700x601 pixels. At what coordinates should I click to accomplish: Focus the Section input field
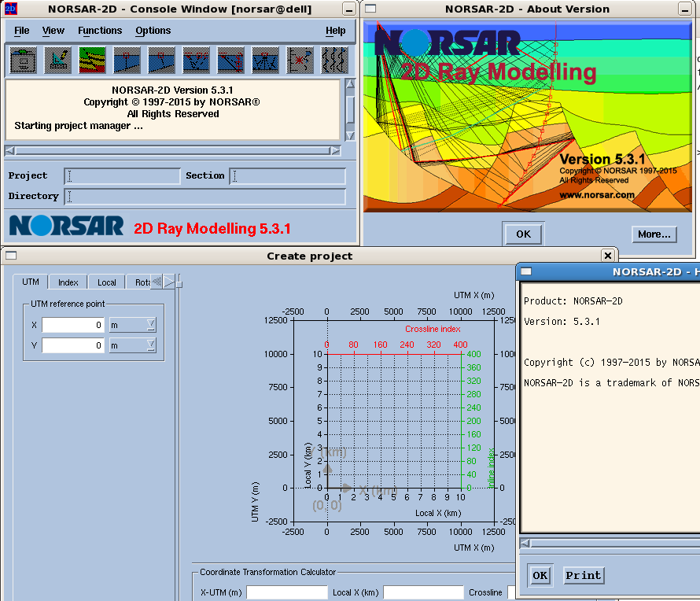coord(288,176)
